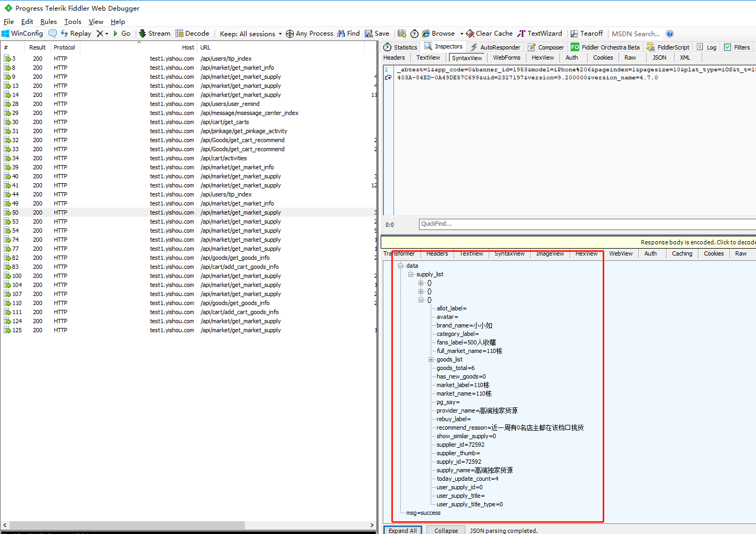The width and height of the screenshot is (756, 534).
Task: Open the Filters tab with checkmark
Action: 737,47
